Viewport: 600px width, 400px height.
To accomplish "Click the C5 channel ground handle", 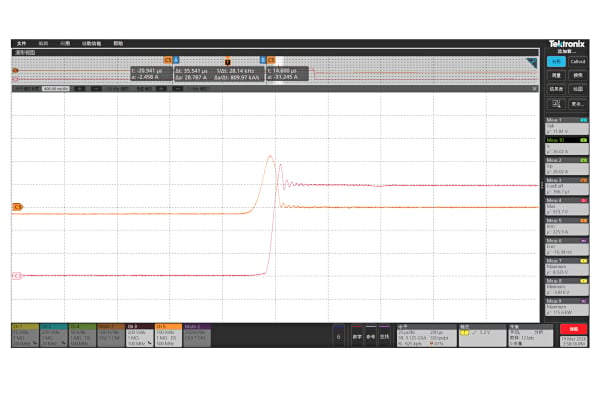I will coord(18,207).
